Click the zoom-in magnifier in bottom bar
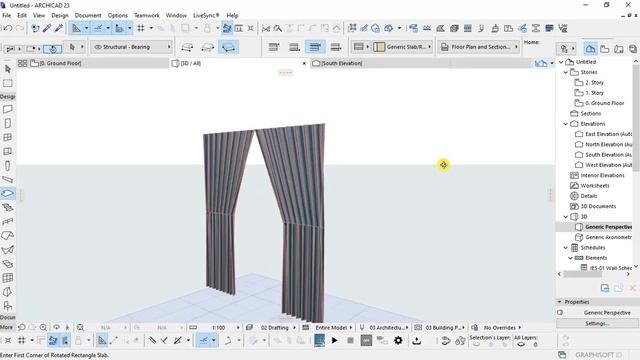This screenshot has width=640, height=360. pyautogui.click(x=43, y=327)
